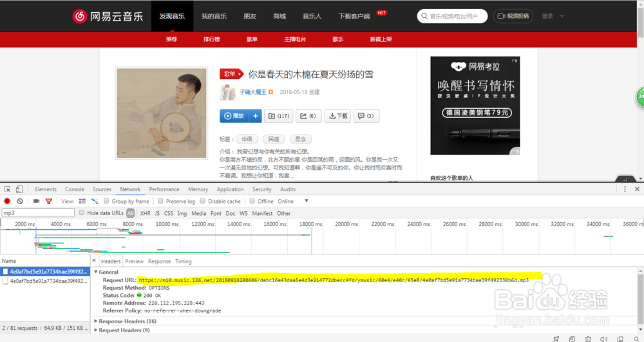Screen dimensions: 644x342
Task: Filter requests by XHR
Action: (145, 213)
